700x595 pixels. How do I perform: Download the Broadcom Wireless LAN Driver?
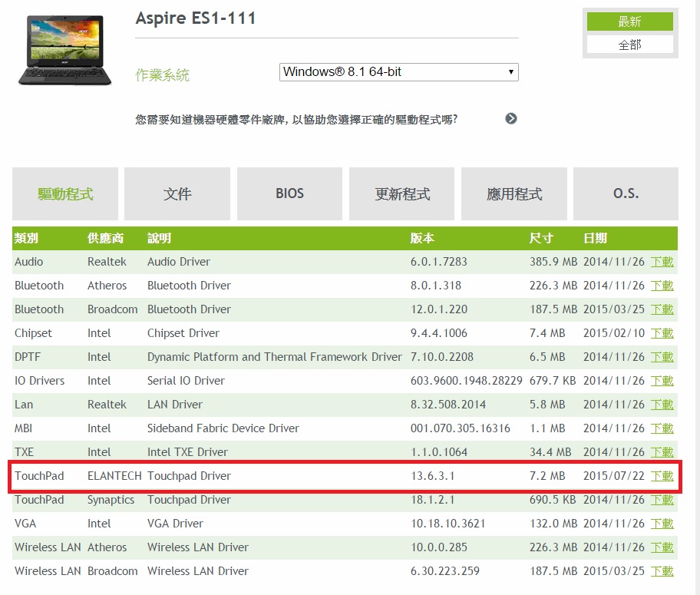click(x=662, y=571)
